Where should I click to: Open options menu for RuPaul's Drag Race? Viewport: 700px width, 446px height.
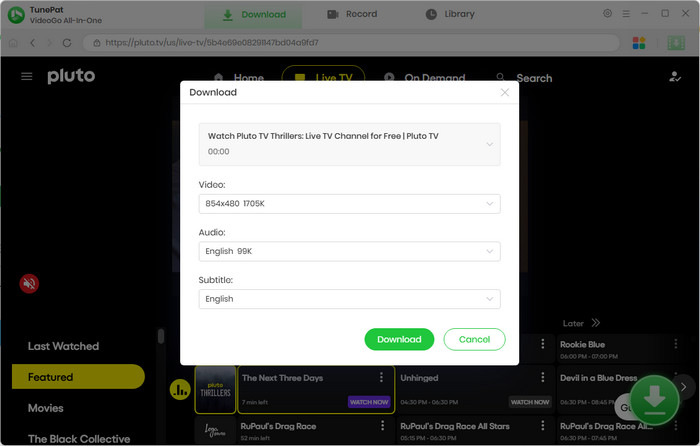pyautogui.click(x=382, y=425)
